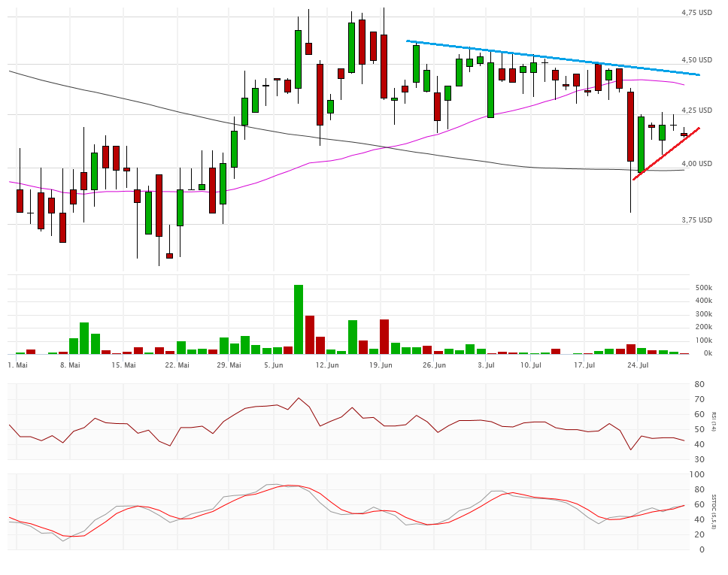728x575 pixels.
Task: Click the 1. Mai date label
Action: point(17,365)
